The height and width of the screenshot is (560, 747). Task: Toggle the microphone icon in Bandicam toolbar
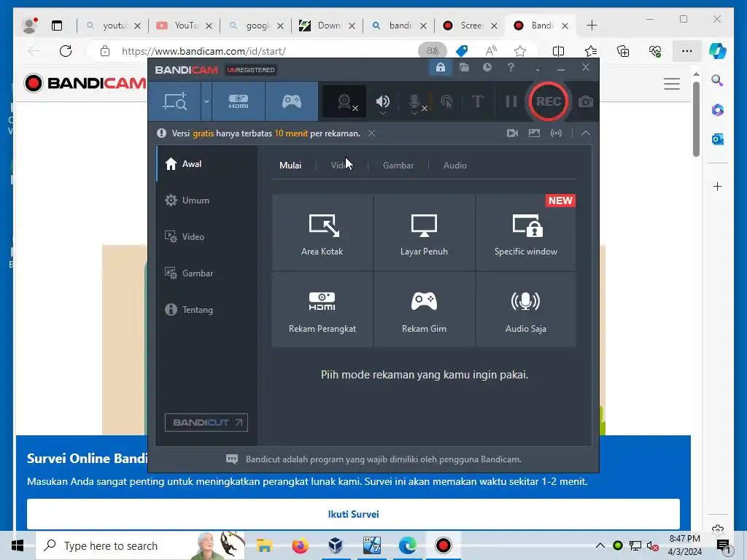click(414, 102)
